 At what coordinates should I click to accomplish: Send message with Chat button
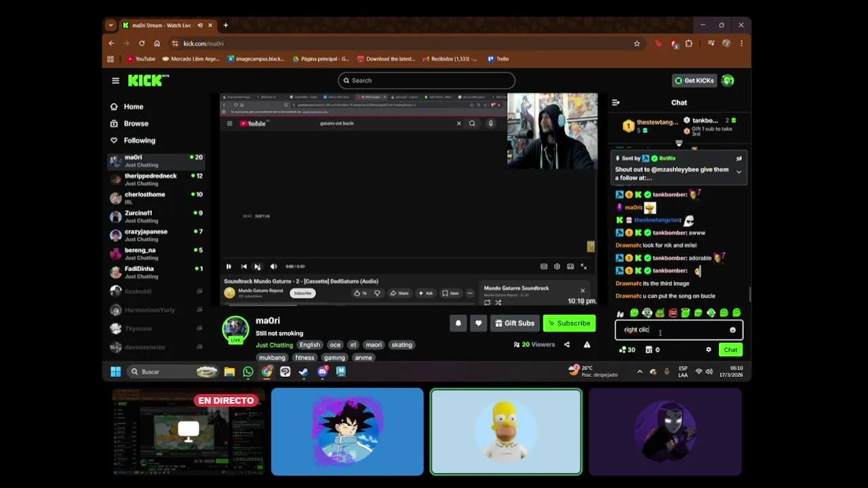pyautogui.click(x=730, y=350)
